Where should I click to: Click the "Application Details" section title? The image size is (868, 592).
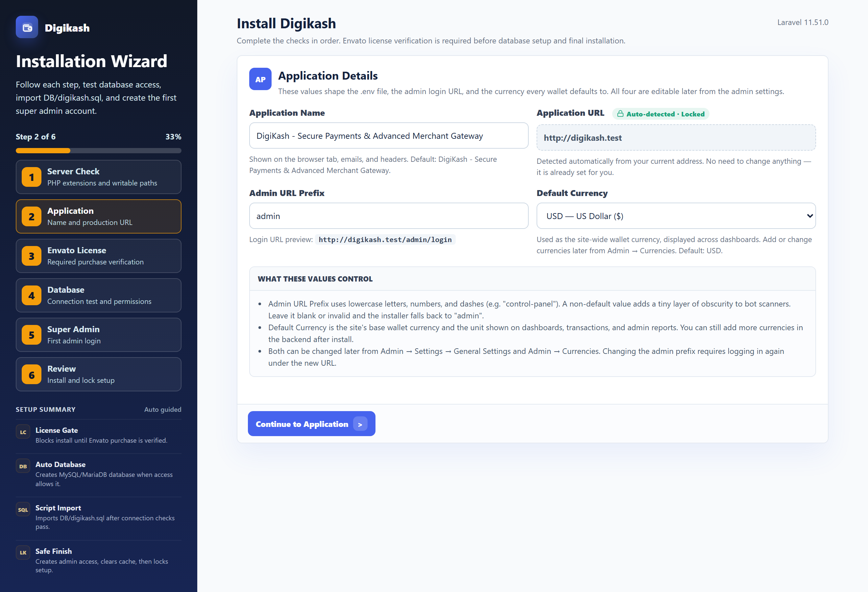327,76
